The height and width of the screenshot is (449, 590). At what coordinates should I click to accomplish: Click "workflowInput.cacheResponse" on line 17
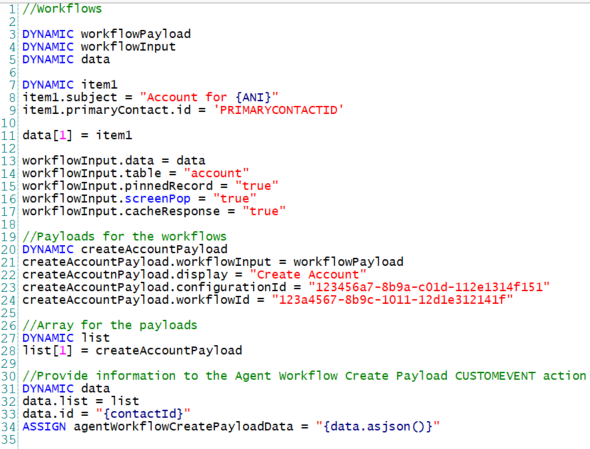click(121, 211)
